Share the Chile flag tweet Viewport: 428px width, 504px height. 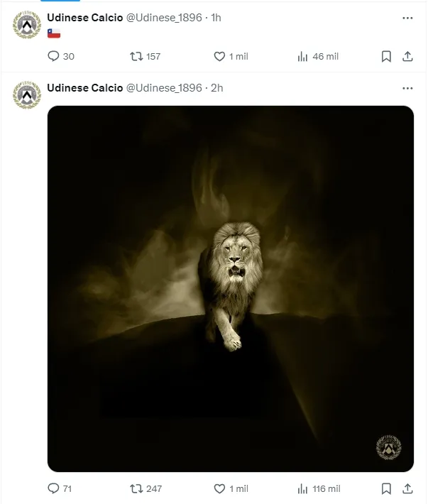click(408, 57)
